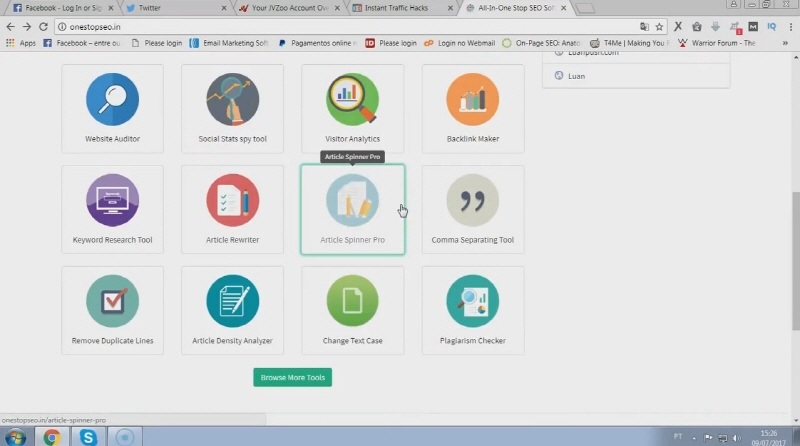Screen dimensions: 800x446
Task: Open a new browser tab
Action: point(585,8)
